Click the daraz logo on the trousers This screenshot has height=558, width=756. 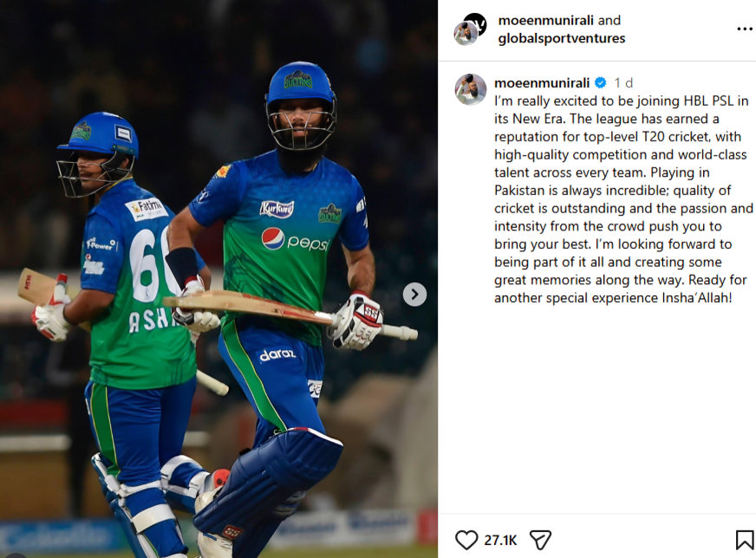click(277, 355)
